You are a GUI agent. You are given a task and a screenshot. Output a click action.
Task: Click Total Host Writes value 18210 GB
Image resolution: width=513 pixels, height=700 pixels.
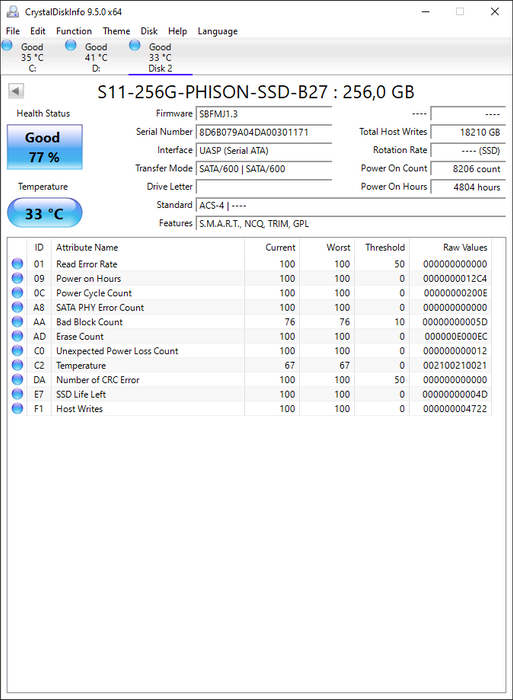pyautogui.click(x=468, y=132)
